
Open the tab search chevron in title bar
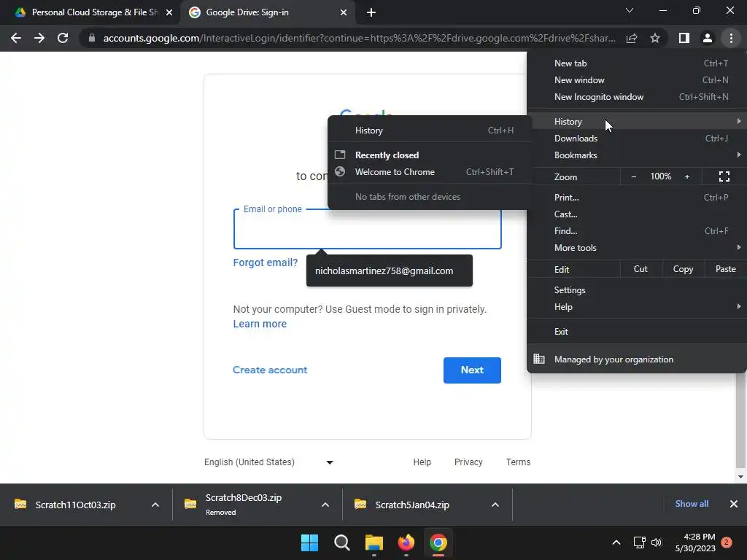point(630,10)
